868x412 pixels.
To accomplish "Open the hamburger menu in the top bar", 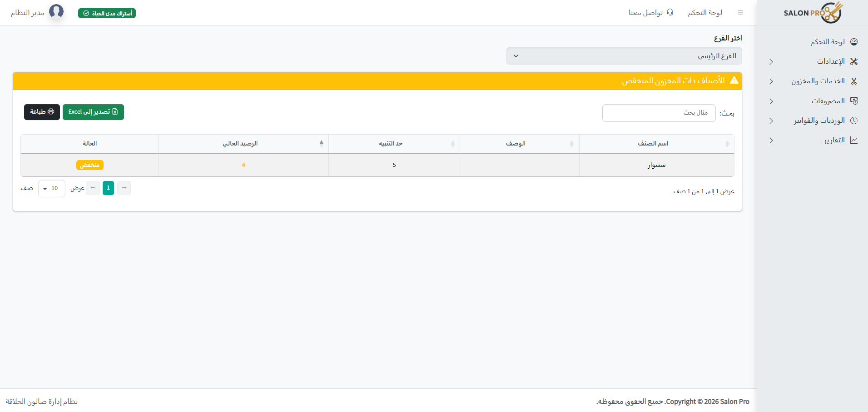I will [741, 12].
